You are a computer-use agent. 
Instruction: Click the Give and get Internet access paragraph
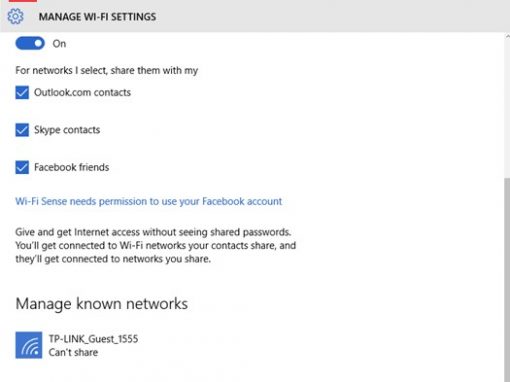(x=156, y=245)
